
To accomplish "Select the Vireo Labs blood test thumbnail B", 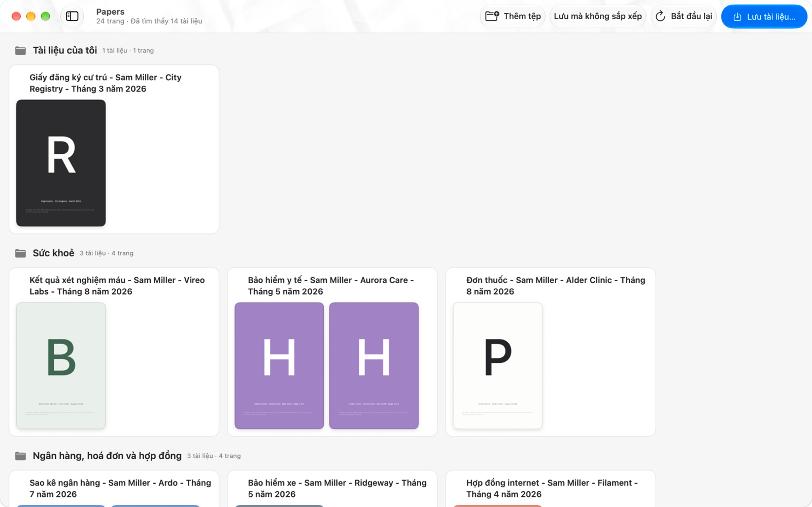I will (61, 366).
